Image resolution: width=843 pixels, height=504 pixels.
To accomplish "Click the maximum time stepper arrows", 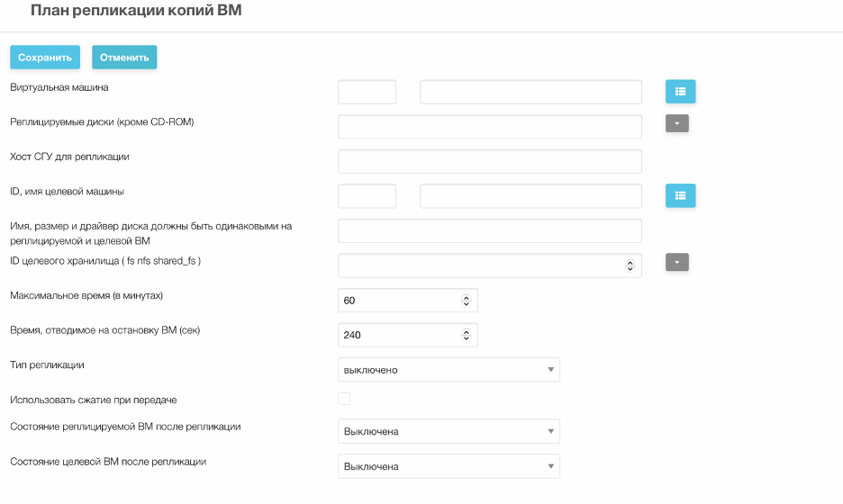I will pos(467,301).
